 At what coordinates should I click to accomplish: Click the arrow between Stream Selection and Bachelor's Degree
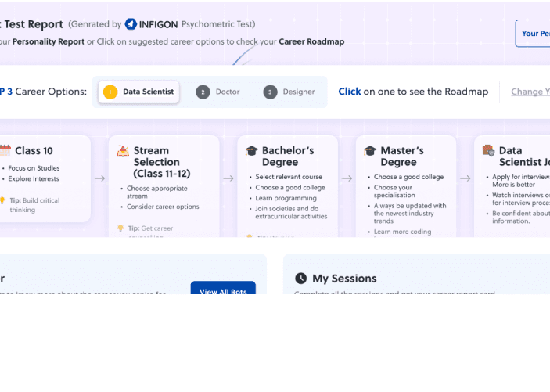(x=228, y=178)
